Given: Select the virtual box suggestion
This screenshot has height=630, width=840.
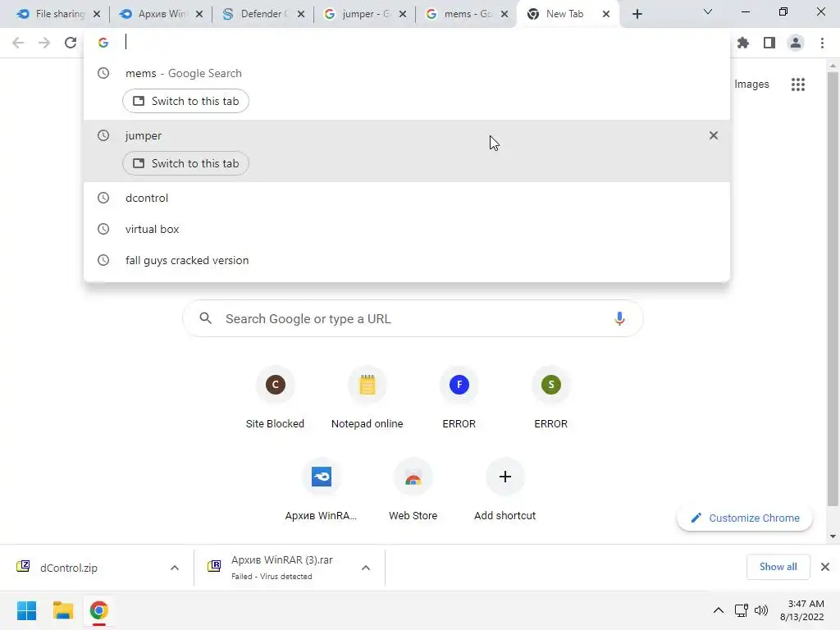Looking at the screenshot, I should click(x=407, y=229).
